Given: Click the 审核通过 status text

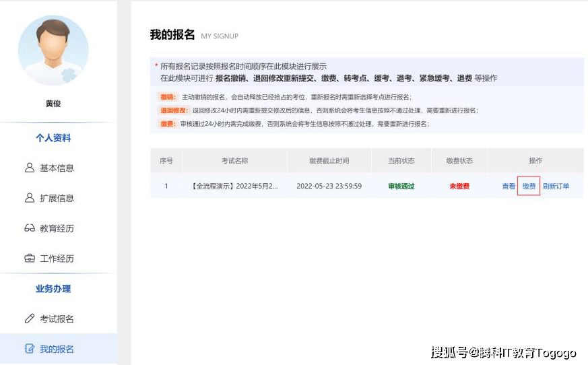Looking at the screenshot, I should click(x=401, y=186).
